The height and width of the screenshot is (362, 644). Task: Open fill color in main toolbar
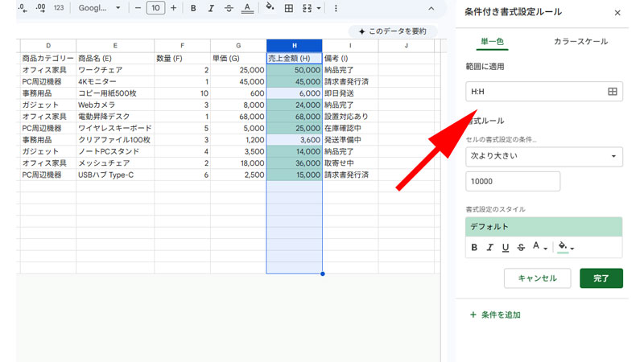tap(270, 7)
